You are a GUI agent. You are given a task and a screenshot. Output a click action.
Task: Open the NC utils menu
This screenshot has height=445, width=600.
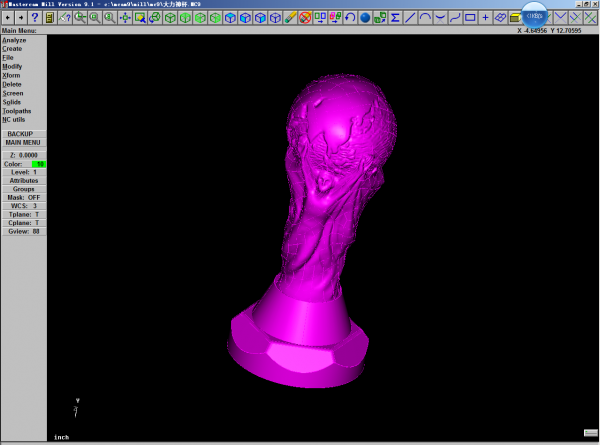[x=13, y=120]
